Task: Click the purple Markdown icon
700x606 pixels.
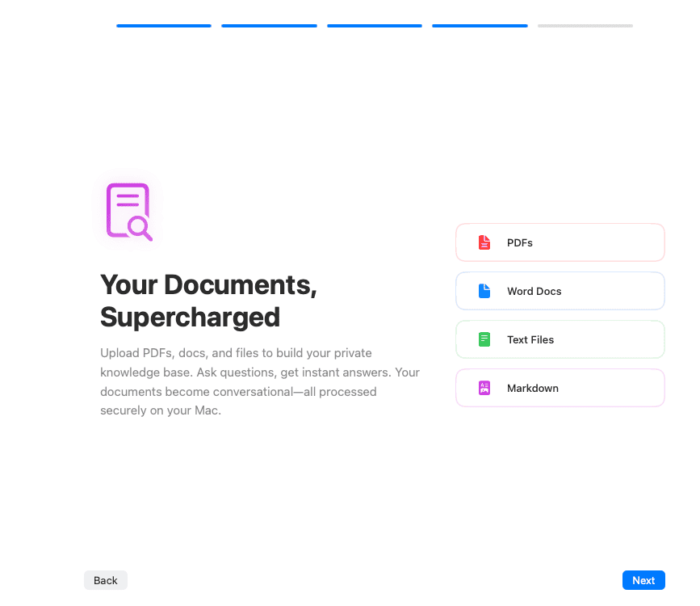Action: point(484,388)
